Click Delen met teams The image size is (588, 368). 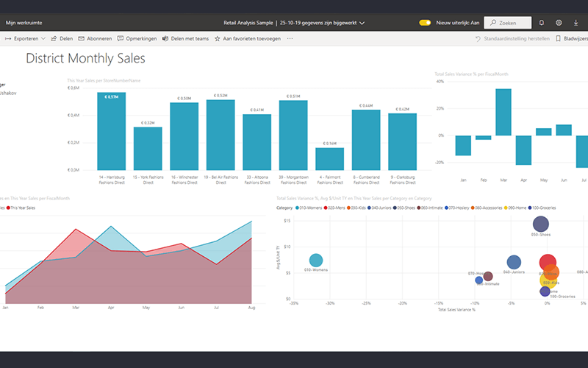pyautogui.click(x=185, y=38)
